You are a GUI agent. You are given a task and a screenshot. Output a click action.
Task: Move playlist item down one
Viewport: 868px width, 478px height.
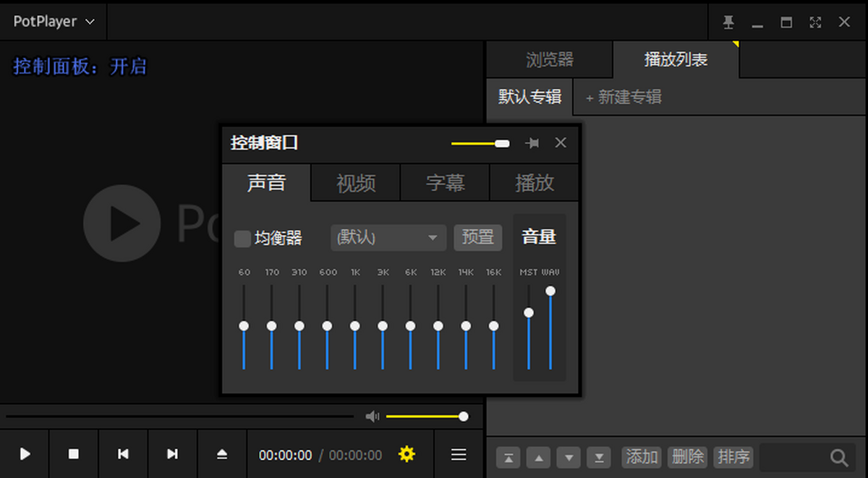pyautogui.click(x=569, y=458)
